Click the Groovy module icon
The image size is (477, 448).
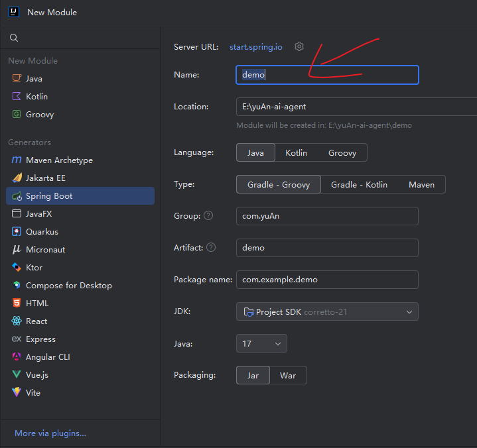[x=17, y=114]
